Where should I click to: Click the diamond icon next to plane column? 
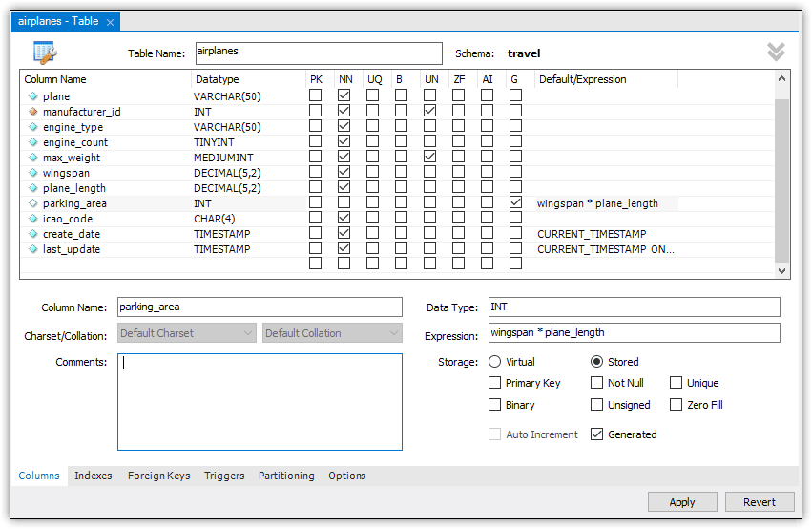[x=32, y=96]
